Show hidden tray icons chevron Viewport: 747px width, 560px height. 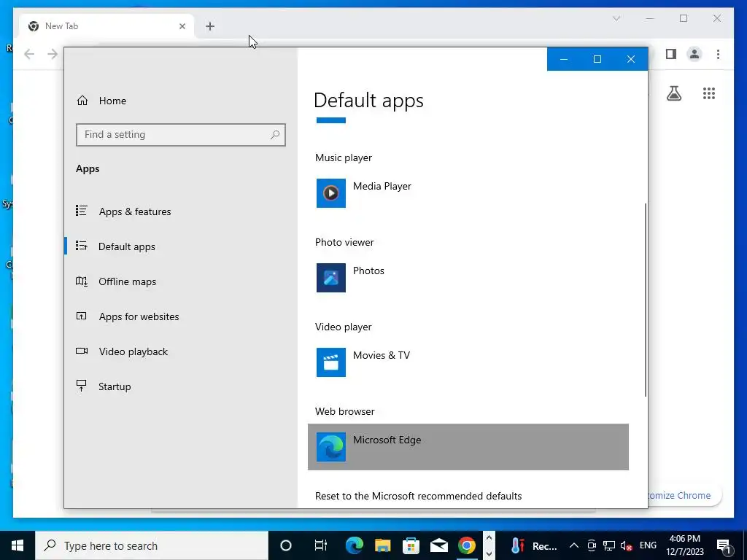point(574,545)
